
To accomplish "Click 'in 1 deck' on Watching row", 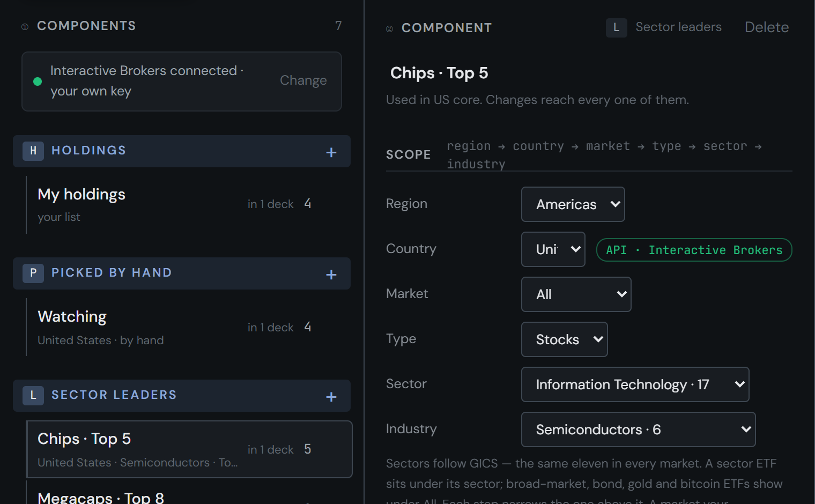I will (x=270, y=328).
